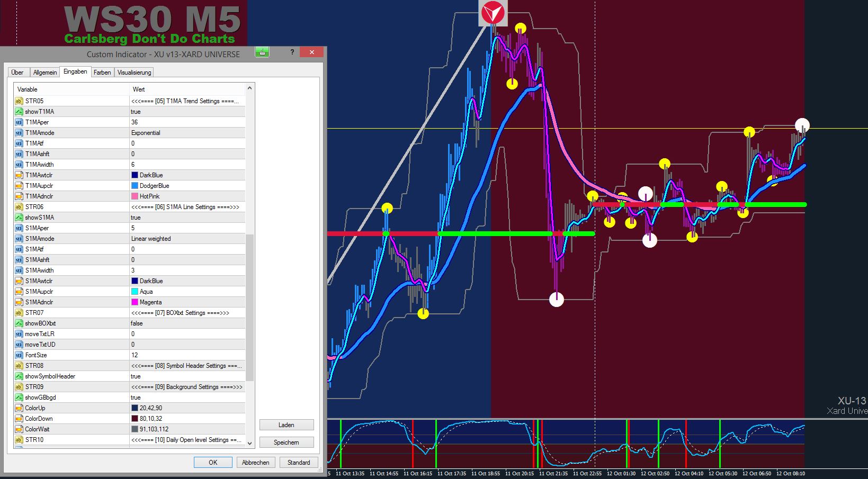Click the ColorDown 80,10,32 color swatch
The height and width of the screenshot is (479, 868).
tap(135, 419)
